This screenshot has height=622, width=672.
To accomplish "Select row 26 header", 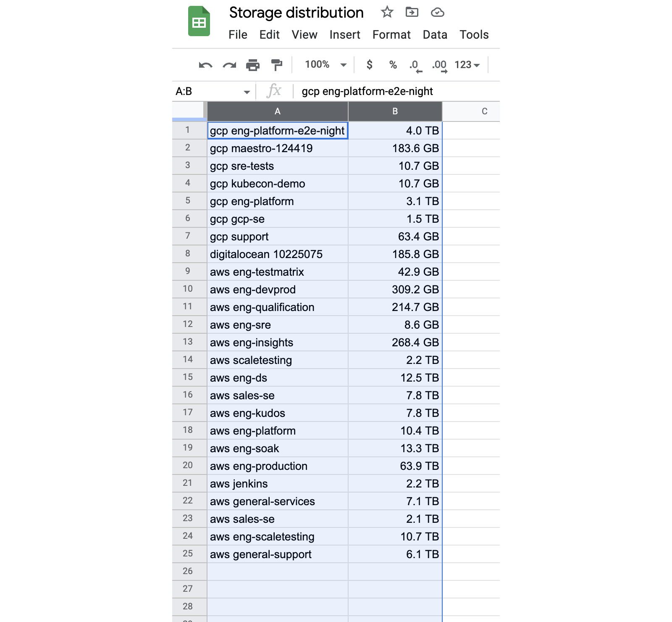I will (x=189, y=572).
